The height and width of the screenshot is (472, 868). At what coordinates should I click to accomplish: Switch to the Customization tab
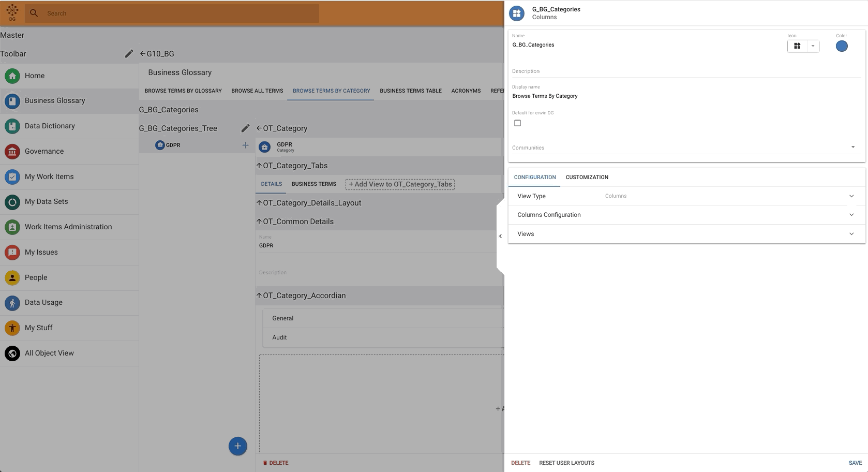pyautogui.click(x=587, y=177)
